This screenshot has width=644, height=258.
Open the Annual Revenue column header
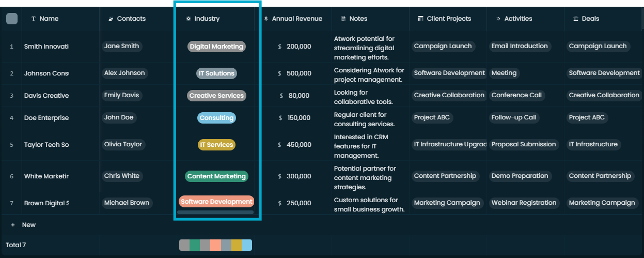(293, 19)
